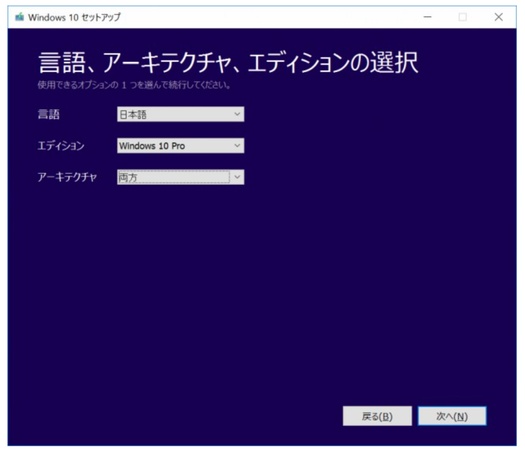Click the 次へ(N) next button
Screen dimensions: 525x450
[452, 416]
